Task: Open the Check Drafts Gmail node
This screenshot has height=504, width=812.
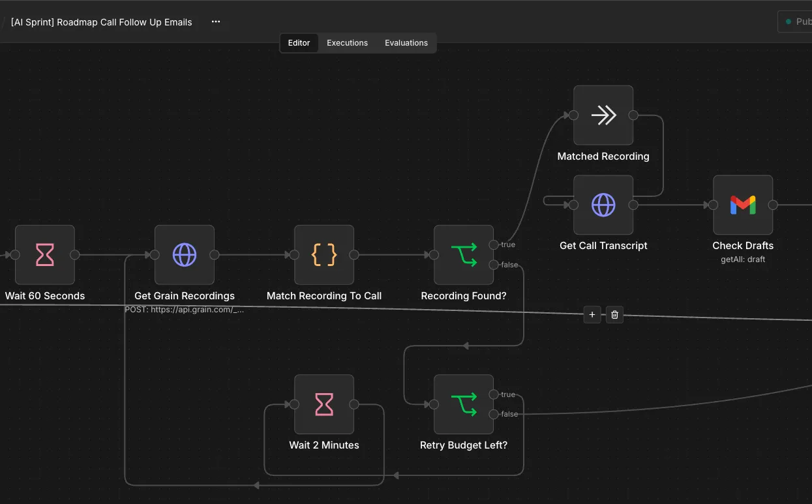Action: (743, 205)
